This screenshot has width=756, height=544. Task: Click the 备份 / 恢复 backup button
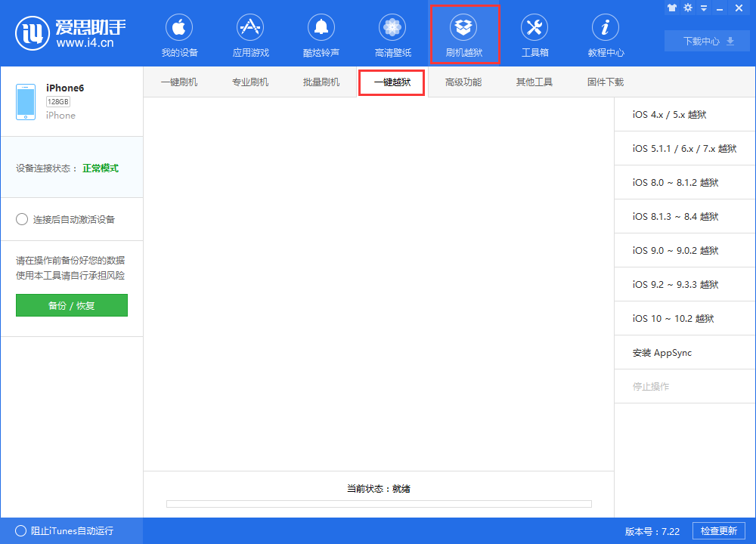[x=71, y=305]
